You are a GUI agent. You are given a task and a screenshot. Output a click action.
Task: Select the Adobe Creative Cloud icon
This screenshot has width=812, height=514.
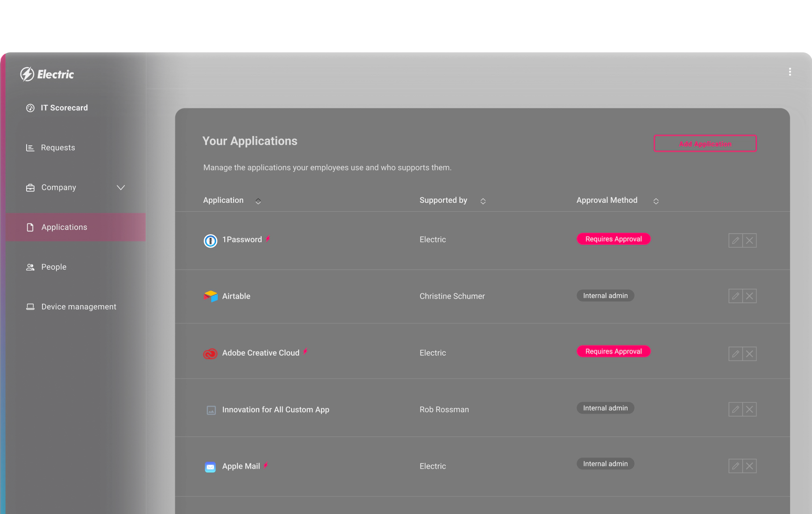click(x=211, y=353)
